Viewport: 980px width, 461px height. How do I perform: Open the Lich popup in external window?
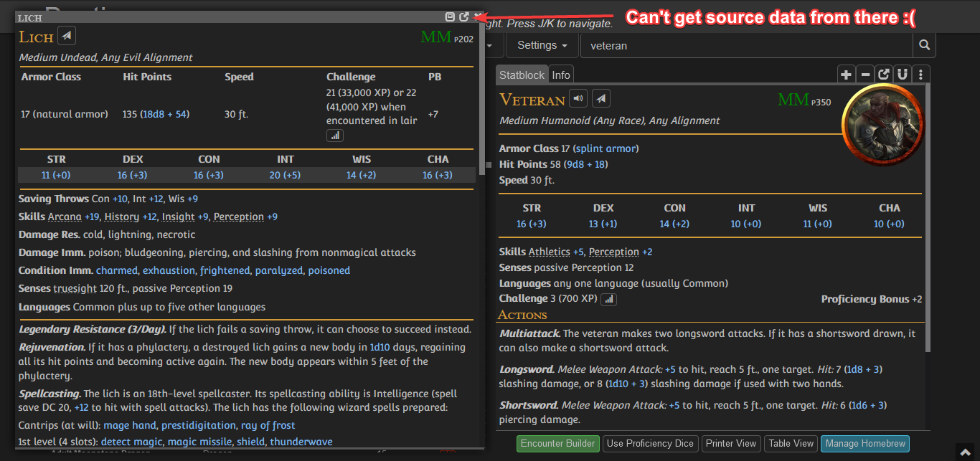463,16
